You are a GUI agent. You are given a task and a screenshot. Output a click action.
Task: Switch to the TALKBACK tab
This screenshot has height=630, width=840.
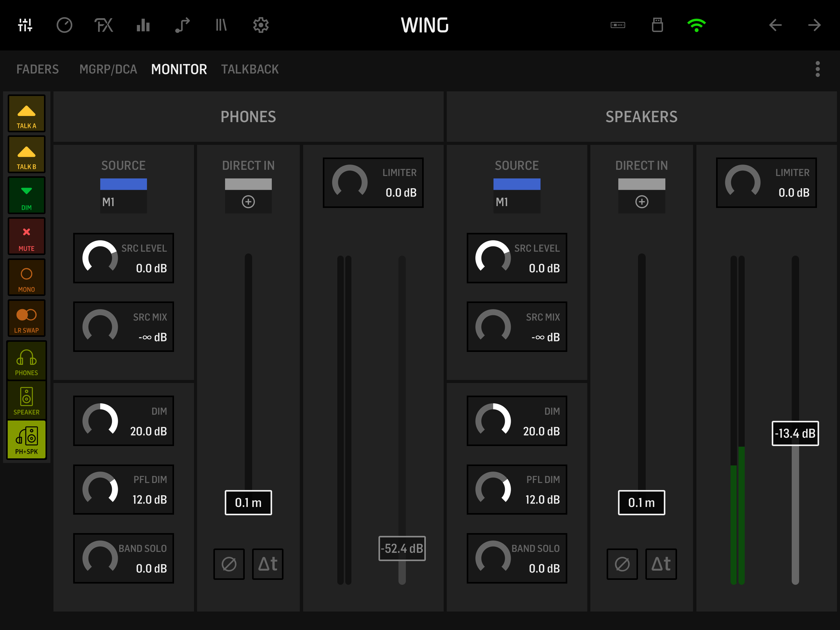(250, 69)
